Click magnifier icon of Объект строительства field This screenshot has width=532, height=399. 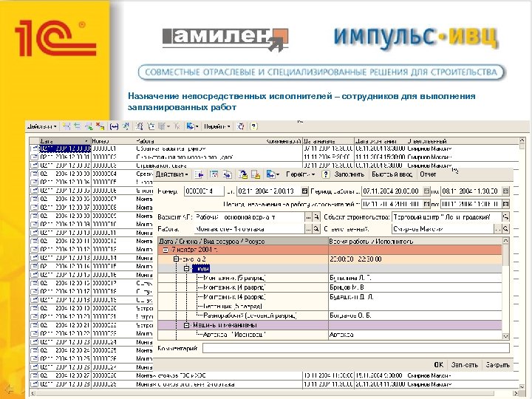click(505, 217)
